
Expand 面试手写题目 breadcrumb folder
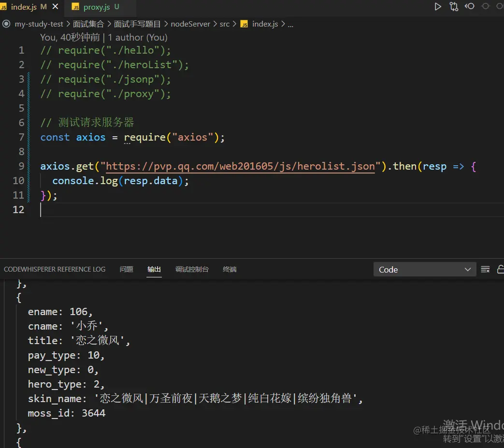pyautogui.click(x=137, y=24)
